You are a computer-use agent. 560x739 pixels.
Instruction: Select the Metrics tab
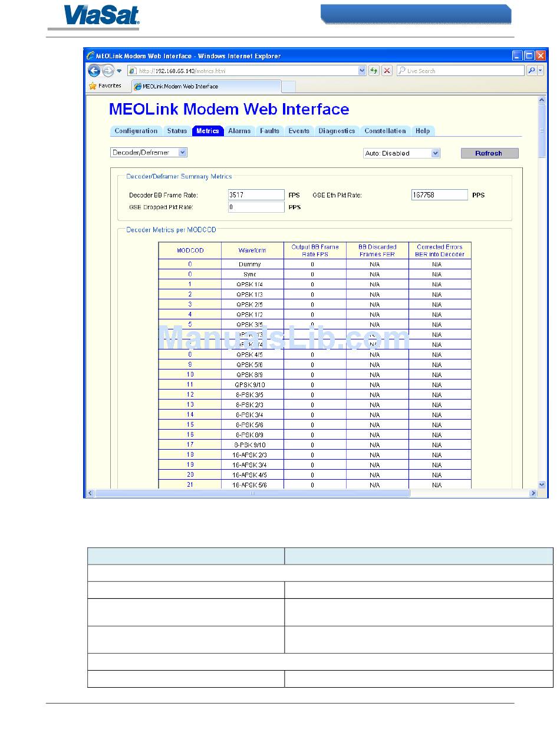[208, 131]
